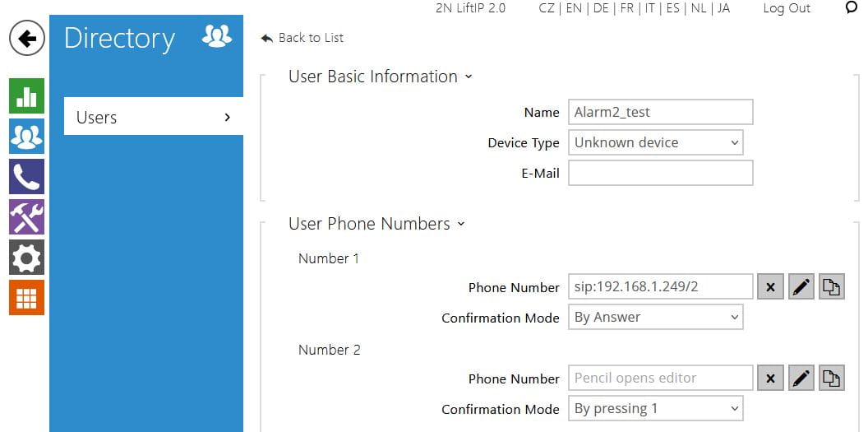Click the 2N LiftIP 2.0 title text
Screen dimensions: 868x432
[470, 8]
